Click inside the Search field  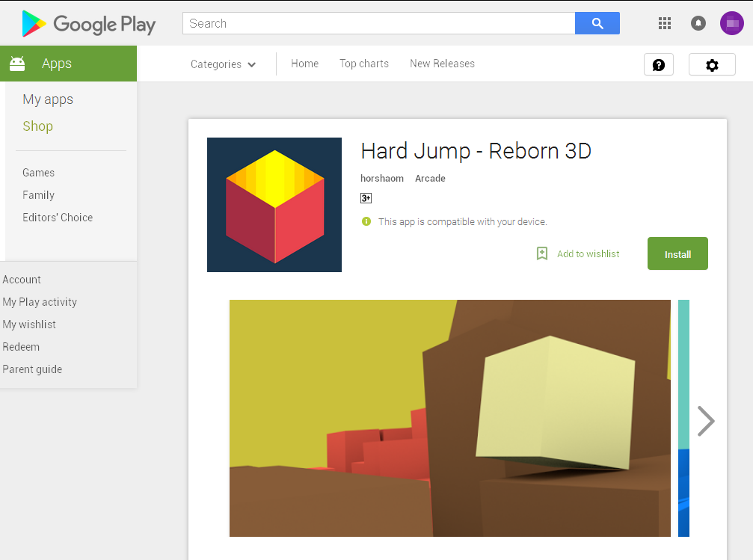point(378,23)
